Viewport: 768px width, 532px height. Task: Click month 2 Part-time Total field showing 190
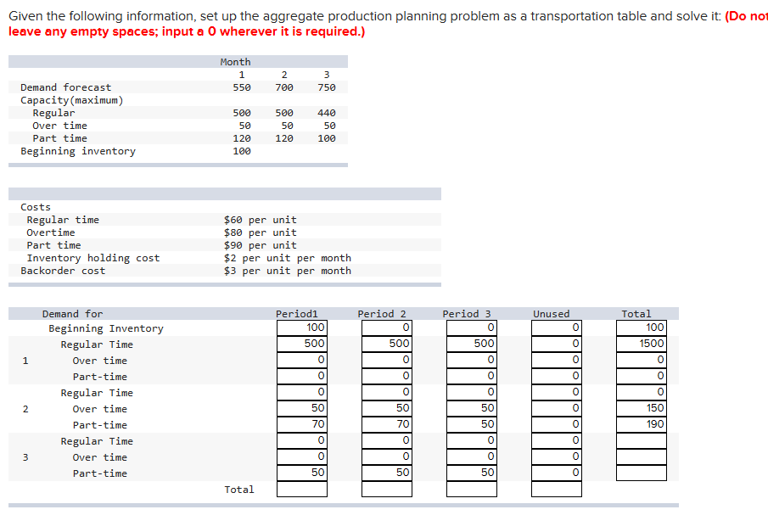[642, 425]
